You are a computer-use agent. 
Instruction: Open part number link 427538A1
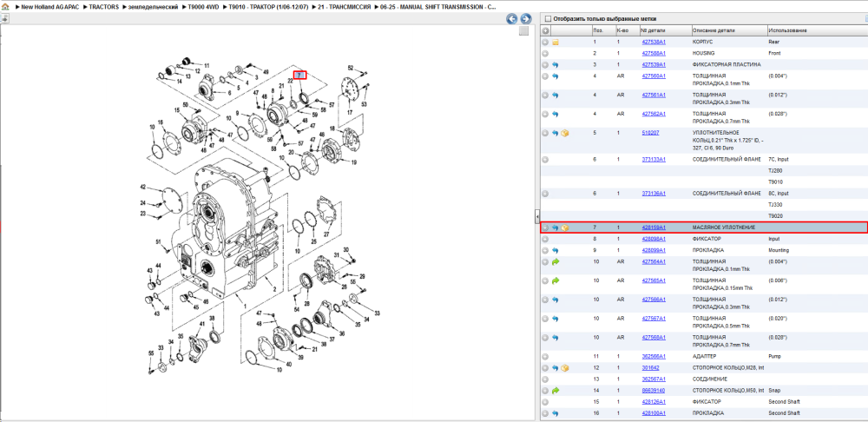coord(654,42)
